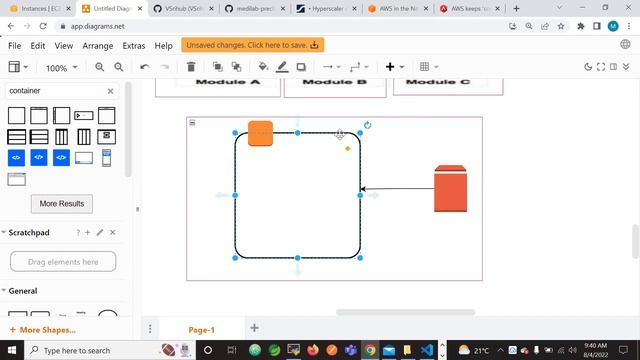Image resolution: width=640 pixels, height=360 pixels.
Task: Add a new page with plus
Action: (254, 328)
